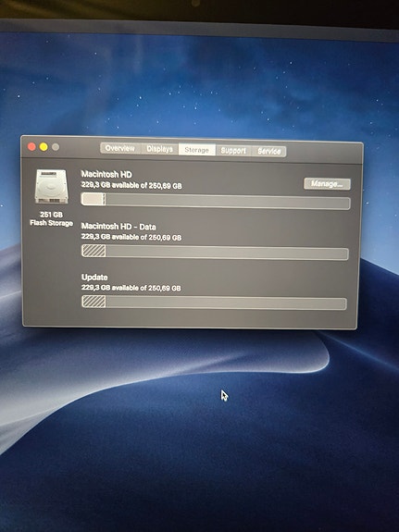This screenshot has width=399, height=532.
Task: Click the striped segment of Update volume bar
Action: pos(94,302)
